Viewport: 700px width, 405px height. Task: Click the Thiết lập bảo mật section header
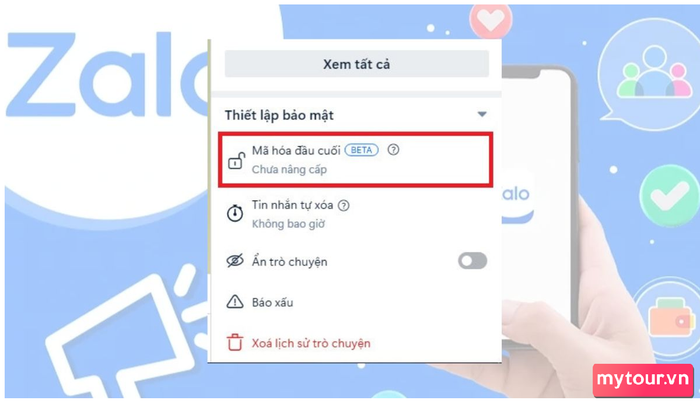[356, 115]
